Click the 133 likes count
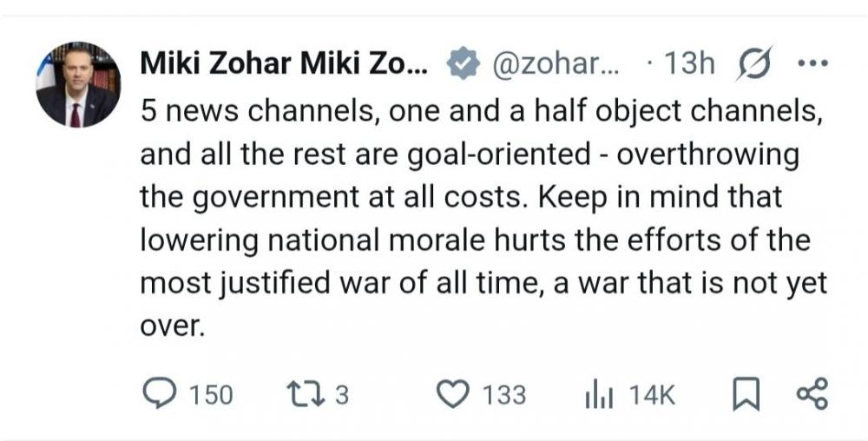Image resolution: width=868 pixels, height=441 pixels. pos(503,396)
